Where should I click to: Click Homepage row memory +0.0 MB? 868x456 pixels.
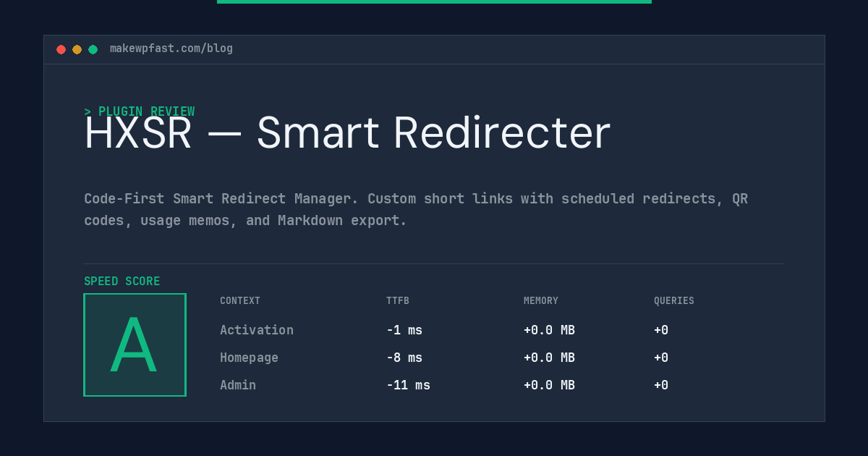(549, 358)
